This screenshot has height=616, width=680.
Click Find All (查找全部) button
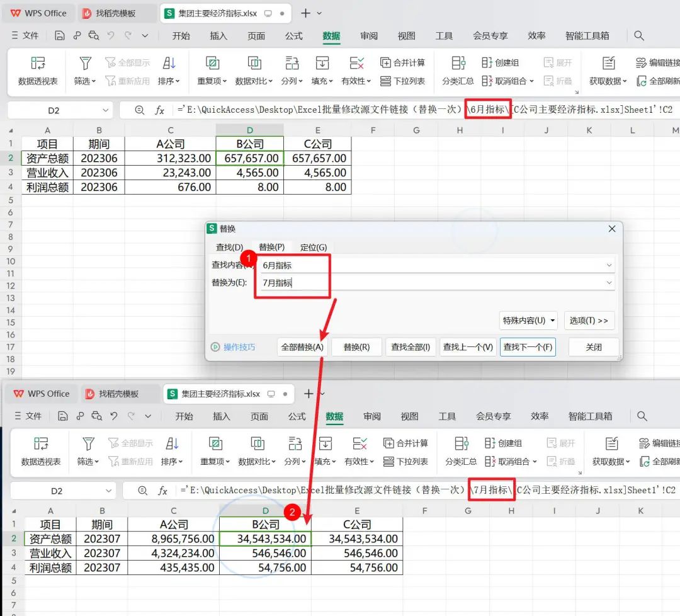click(411, 347)
